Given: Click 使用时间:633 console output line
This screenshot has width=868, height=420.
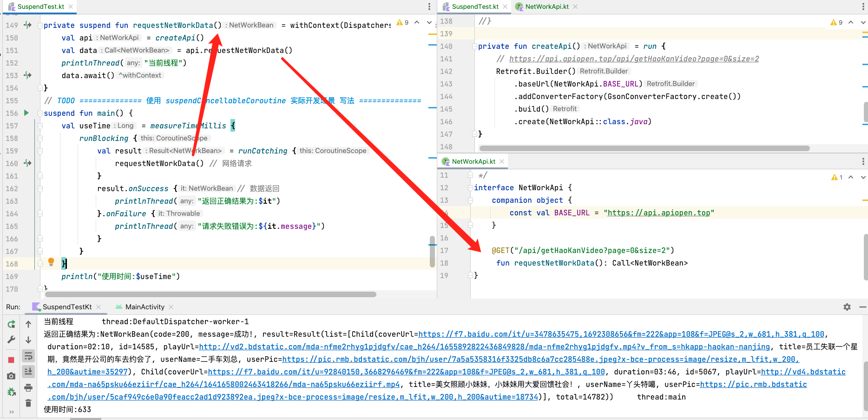Looking at the screenshot, I should pyautogui.click(x=67, y=409).
